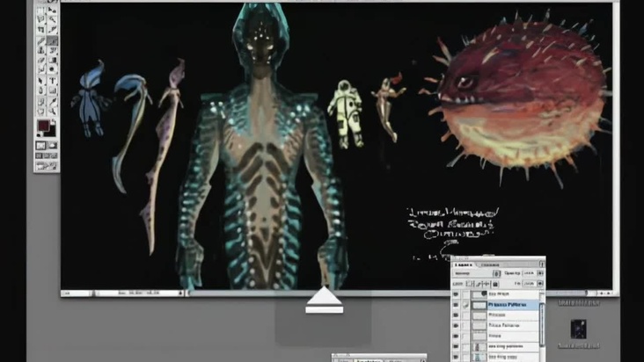Open the desktop file icon on right
644x362 pixels.
tap(580, 329)
